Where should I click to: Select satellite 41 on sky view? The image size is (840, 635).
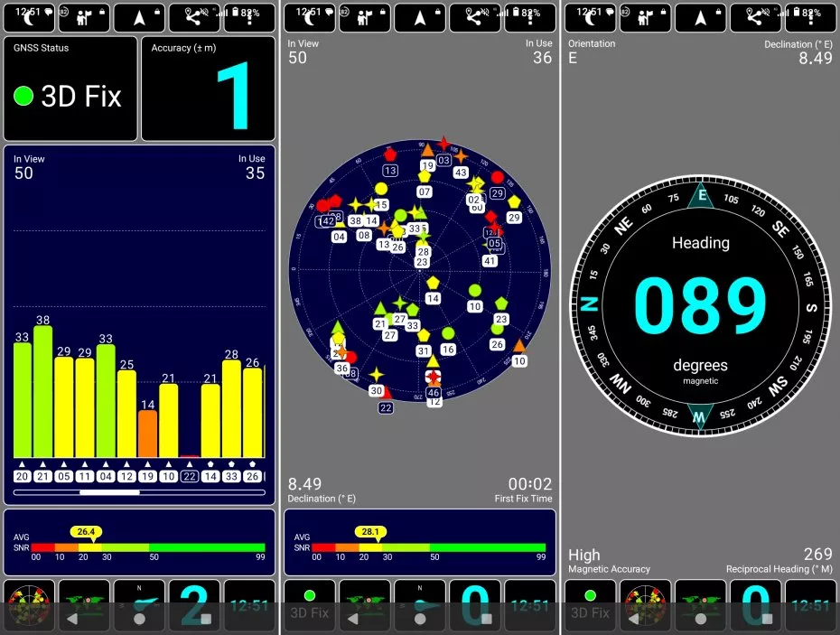tap(490, 261)
